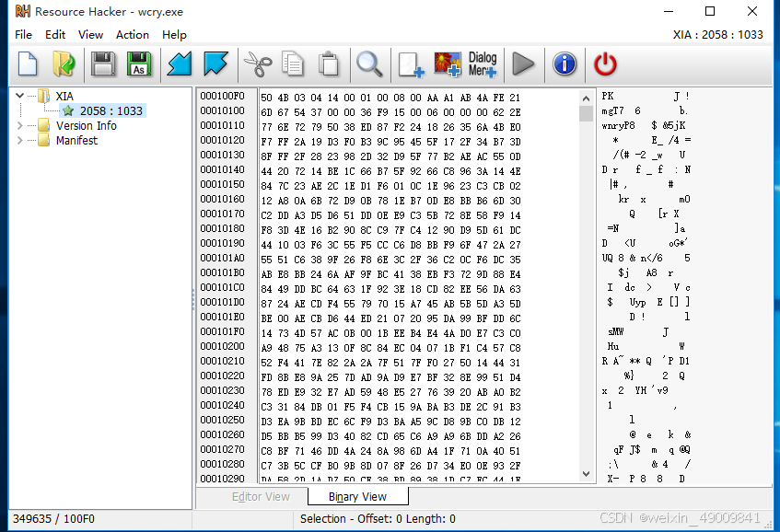Click the hex row starting 6D 67 54 37
Image resolution: width=780 pixels, height=532 pixels.
pos(390,113)
